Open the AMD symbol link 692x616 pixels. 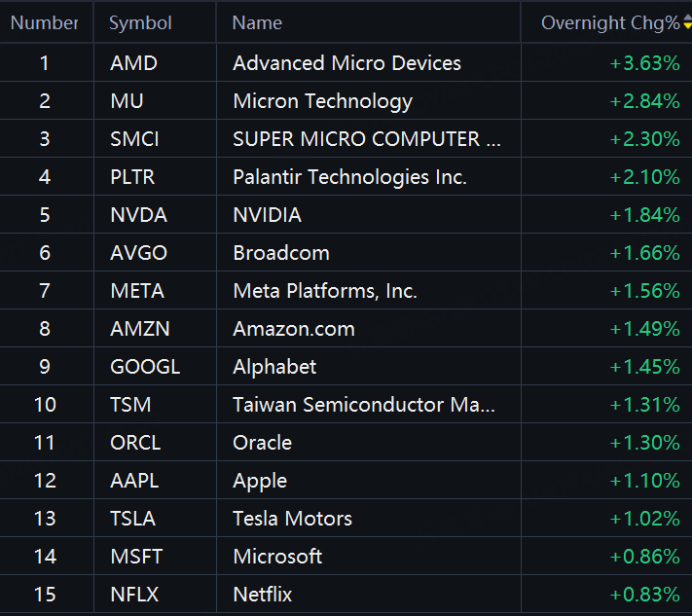pos(133,63)
